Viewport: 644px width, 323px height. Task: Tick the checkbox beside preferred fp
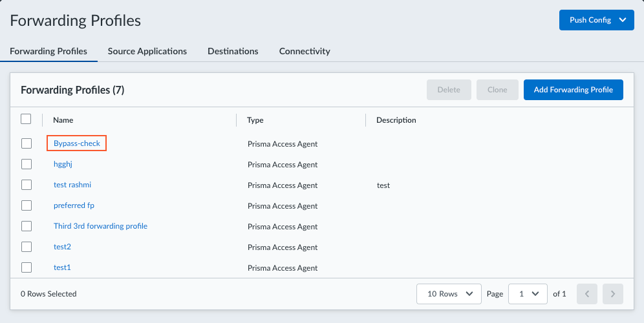coord(27,205)
